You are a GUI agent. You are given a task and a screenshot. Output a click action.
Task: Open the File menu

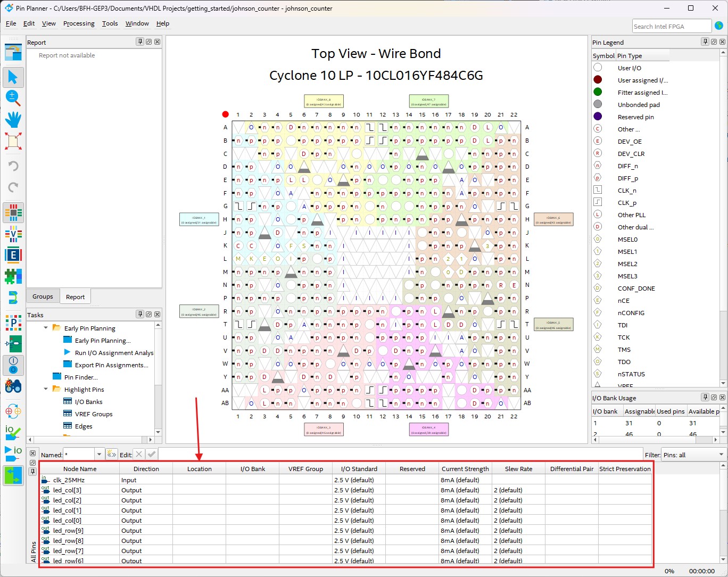[x=11, y=23]
